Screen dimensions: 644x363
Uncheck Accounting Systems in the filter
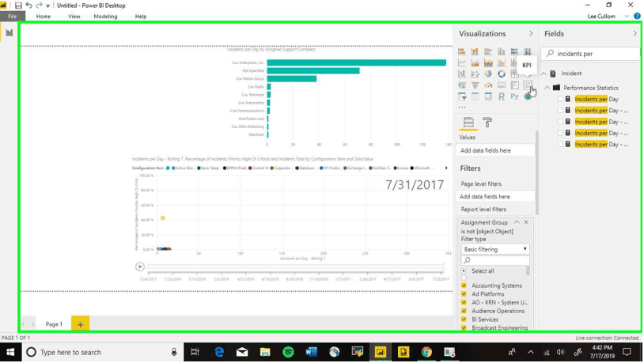pyautogui.click(x=464, y=285)
